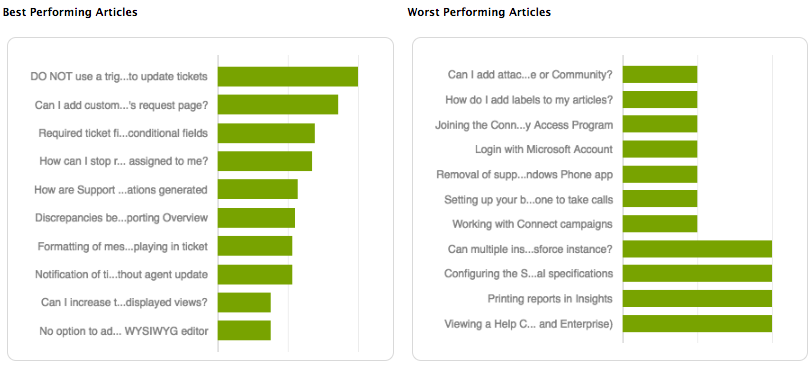Select 'Discrepancies be...porting Overview' label
Image resolution: width=812 pixels, height=366 pixels.
pyautogui.click(x=122, y=218)
